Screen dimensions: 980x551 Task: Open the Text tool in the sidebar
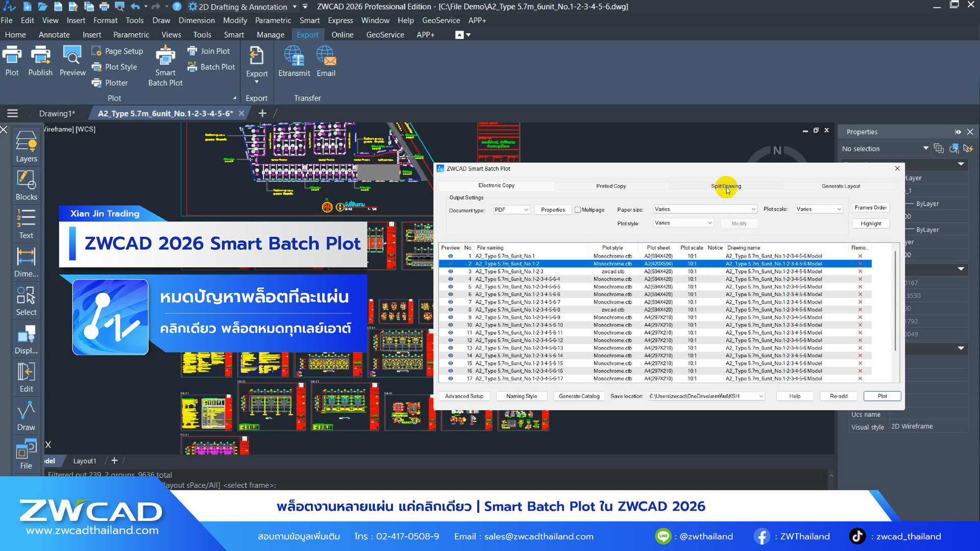[x=27, y=223]
